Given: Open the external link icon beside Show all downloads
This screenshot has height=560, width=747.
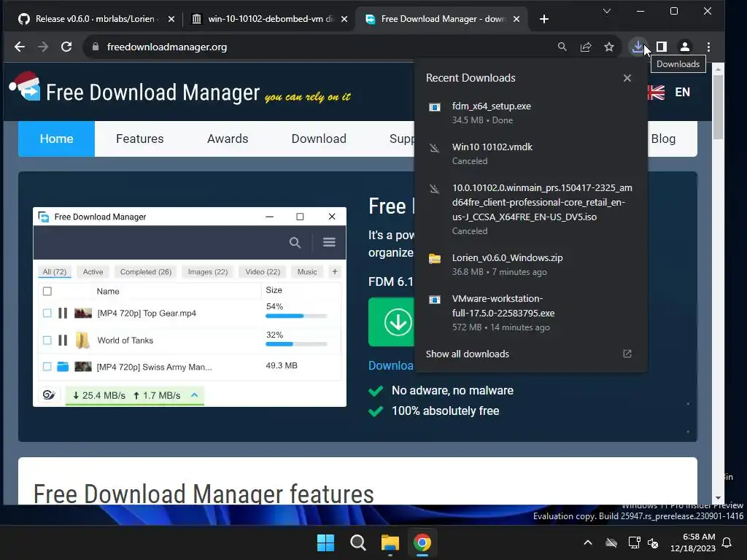Looking at the screenshot, I should 627,354.
